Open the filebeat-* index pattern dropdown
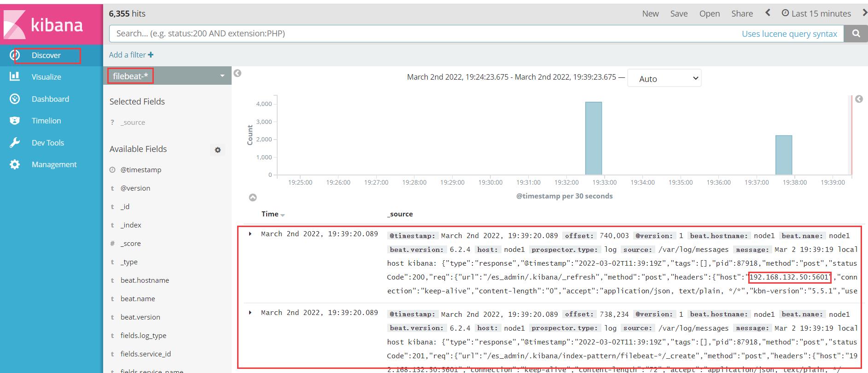The height and width of the screenshot is (373, 868). (167, 76)
